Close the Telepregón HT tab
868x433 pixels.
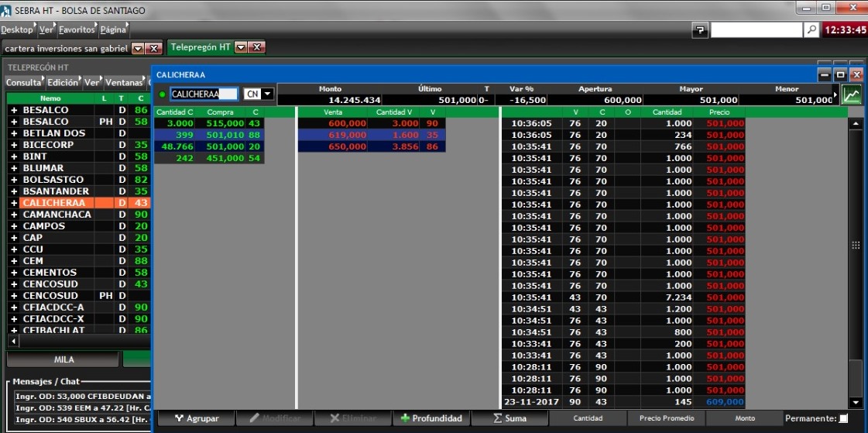click(x=257, y=47)
